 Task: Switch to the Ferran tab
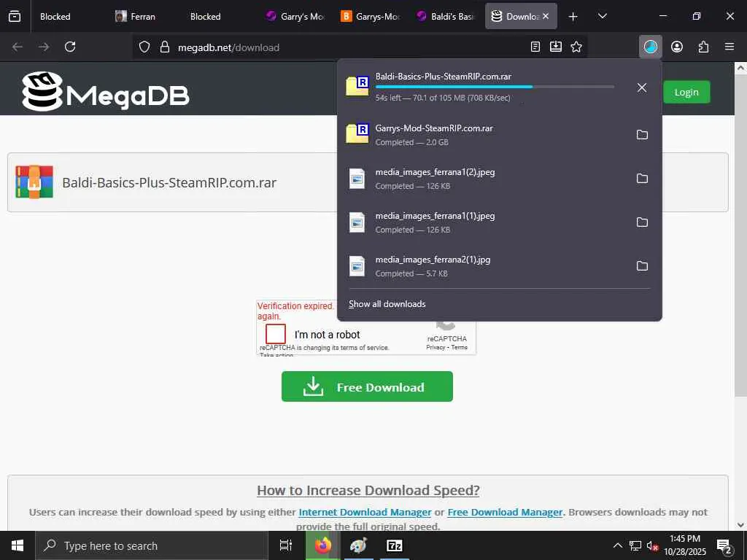[143, 16]
